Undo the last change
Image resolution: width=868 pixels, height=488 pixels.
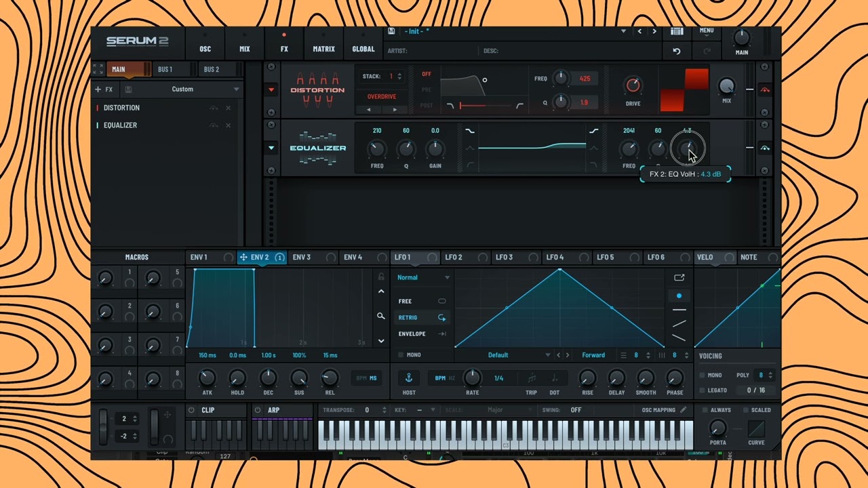[676, 51]
